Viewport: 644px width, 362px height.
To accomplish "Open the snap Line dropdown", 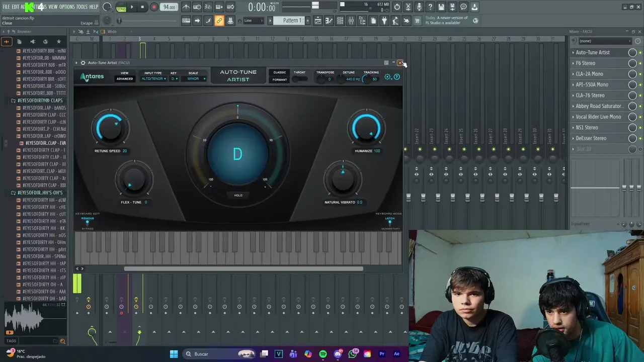I will tap(253, 21).
